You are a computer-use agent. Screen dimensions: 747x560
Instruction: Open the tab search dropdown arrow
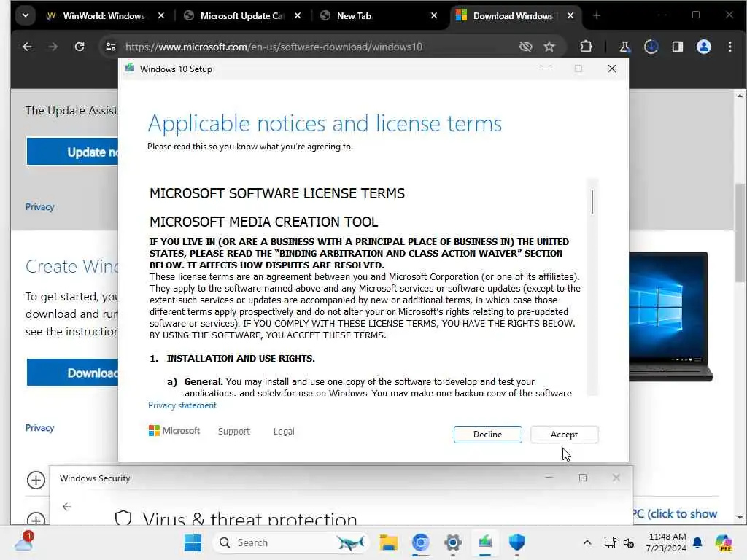(x=26, y=16)
